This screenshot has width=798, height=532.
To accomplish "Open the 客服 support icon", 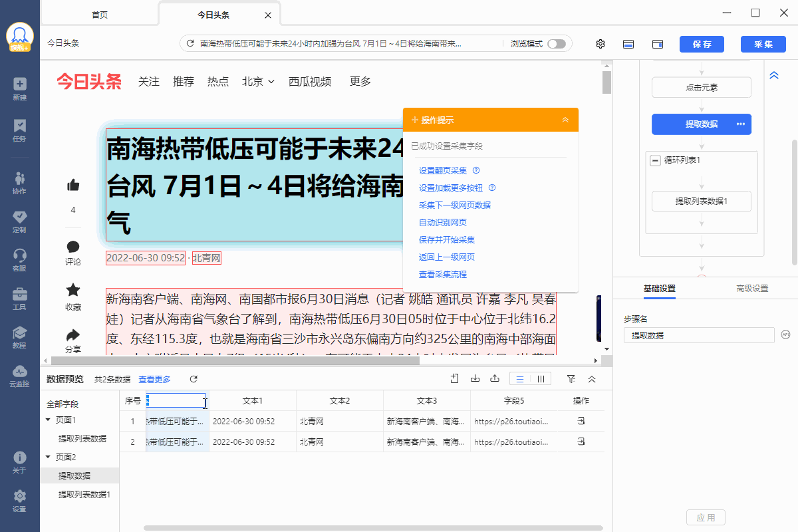I will 19,255.
